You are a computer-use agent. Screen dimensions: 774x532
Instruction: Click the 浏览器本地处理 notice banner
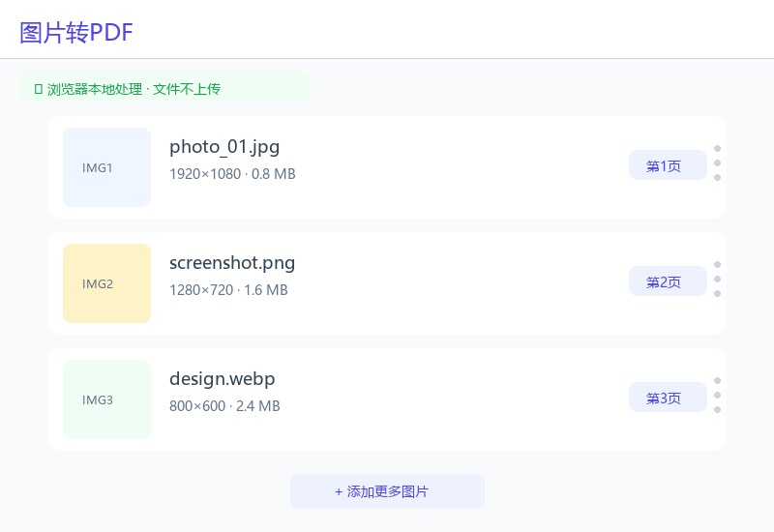(x=164, y=88)
